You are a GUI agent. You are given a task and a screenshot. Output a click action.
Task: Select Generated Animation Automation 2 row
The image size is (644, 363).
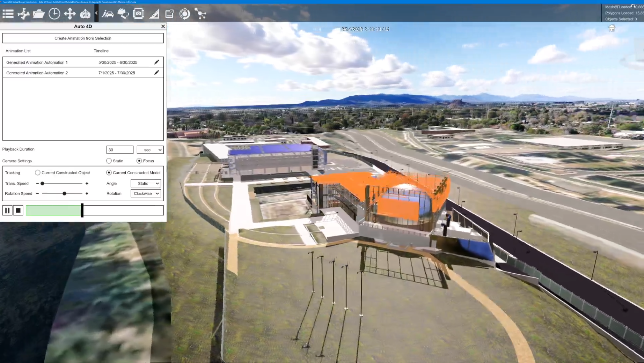click(x=83, y=73)
